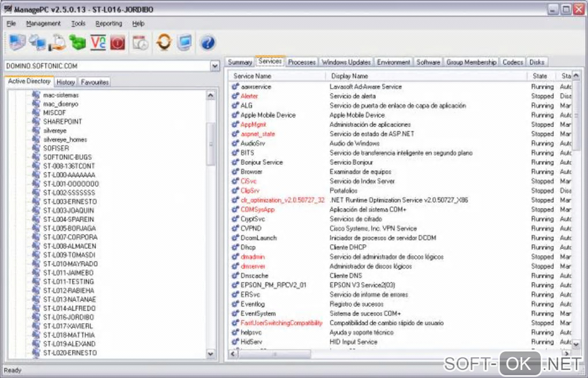Select the clr_optimization_v2.0.50727_32 service row
The height and width of the screenshot is (378, 588).
[400, 201]
